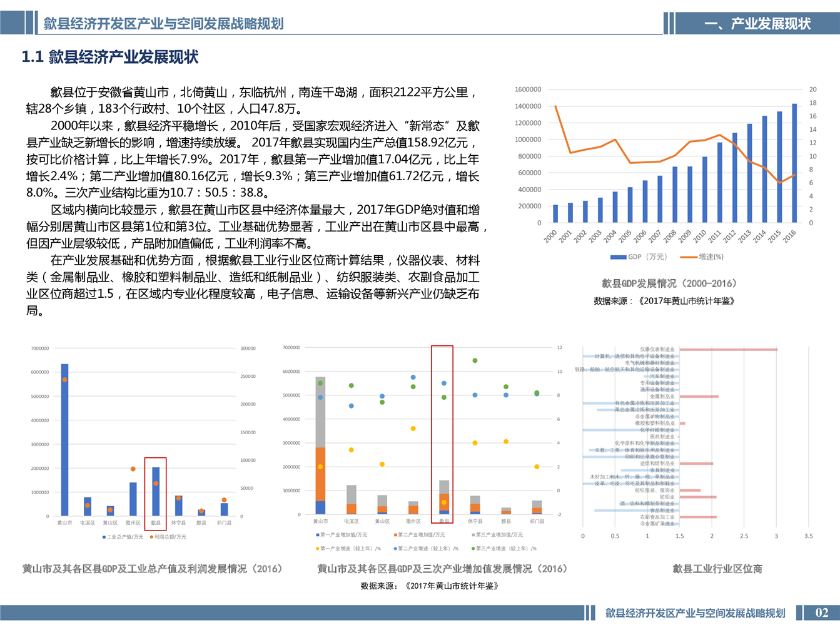Click the 汽车制造业 label in location quotient chart
The image size is (840, 630).
click(x=662, y=377)
